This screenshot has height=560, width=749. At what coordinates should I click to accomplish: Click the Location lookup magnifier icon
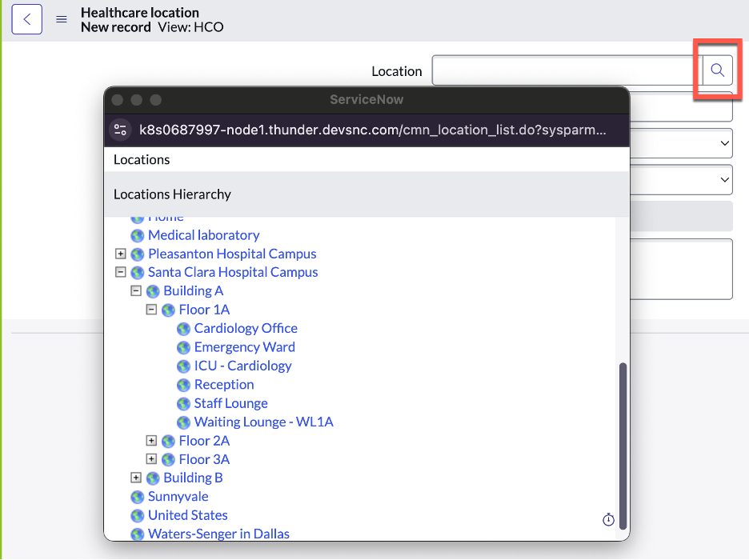[718, 70]
